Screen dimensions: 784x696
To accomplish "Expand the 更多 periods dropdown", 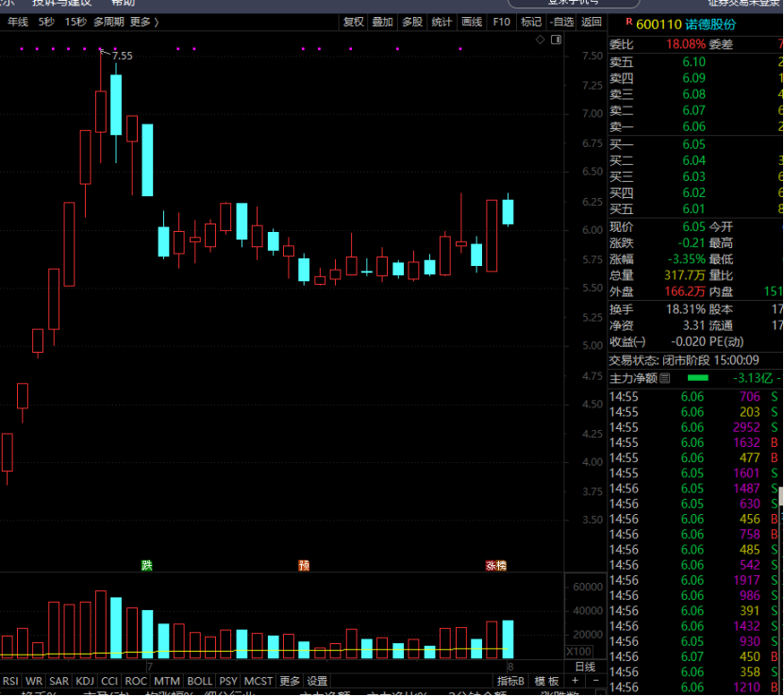I will pos(144,22).
